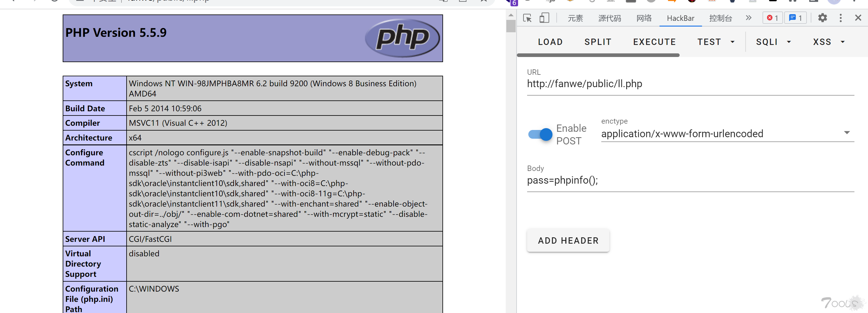Focus the URL input field
The height and width of the screenshot is (313, 868).
tap(690, 84)
